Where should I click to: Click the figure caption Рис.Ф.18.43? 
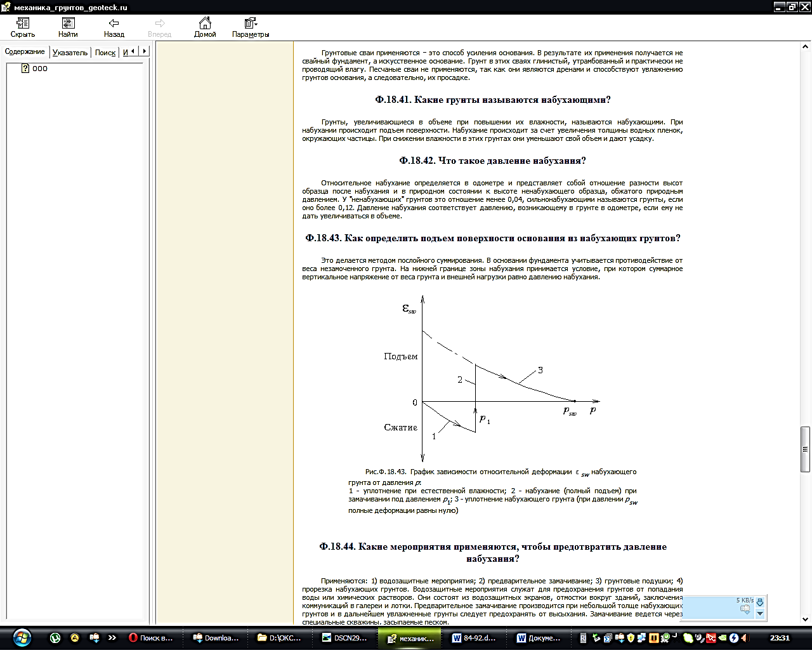click(492, 491)
